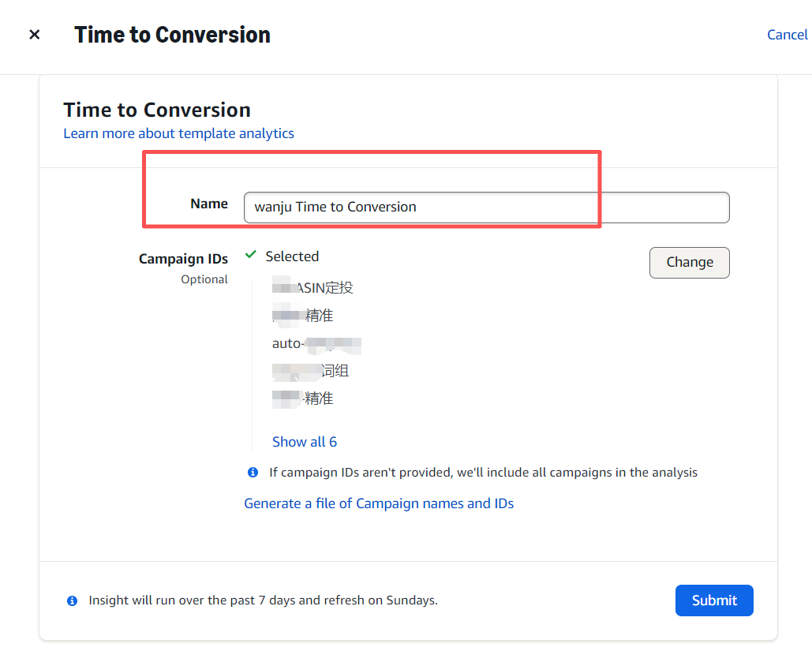This screenshot has height=651, width=812.
Task: Expand the list with Show all 6
Action: [305, 442]
